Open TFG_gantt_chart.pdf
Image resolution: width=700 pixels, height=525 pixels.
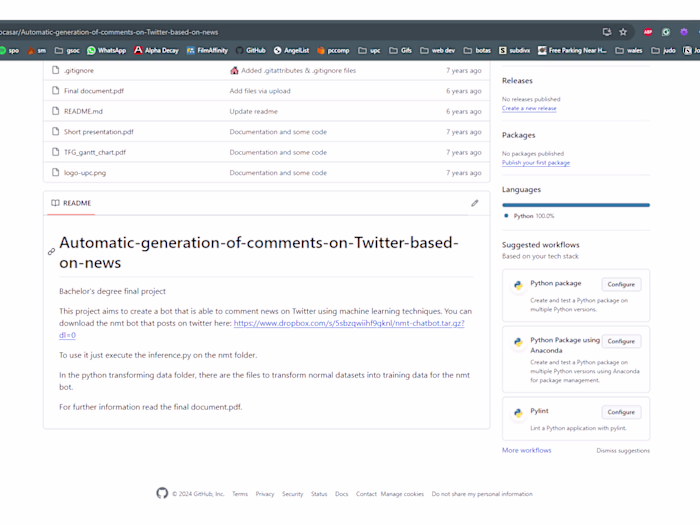pyautogui.click(x=95, y=153)
